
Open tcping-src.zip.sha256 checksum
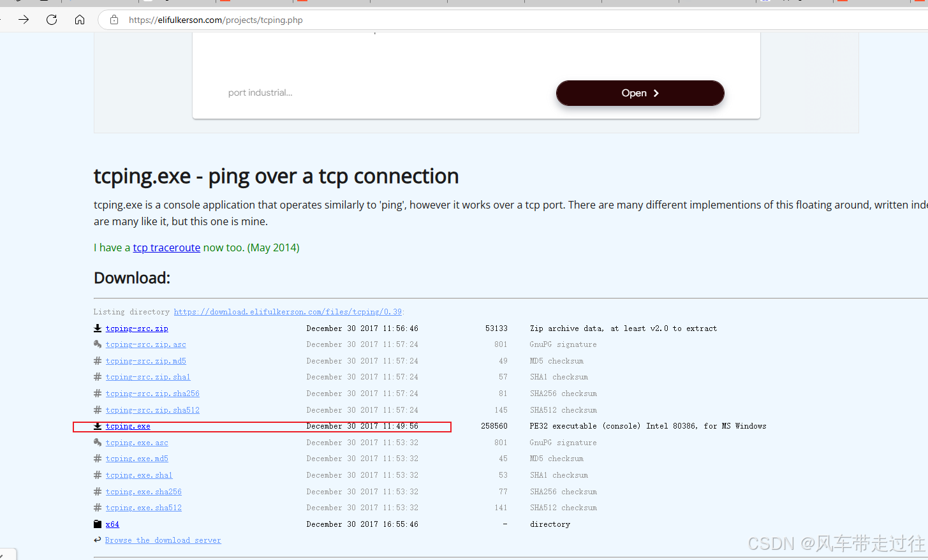click(x=152, y=394)
